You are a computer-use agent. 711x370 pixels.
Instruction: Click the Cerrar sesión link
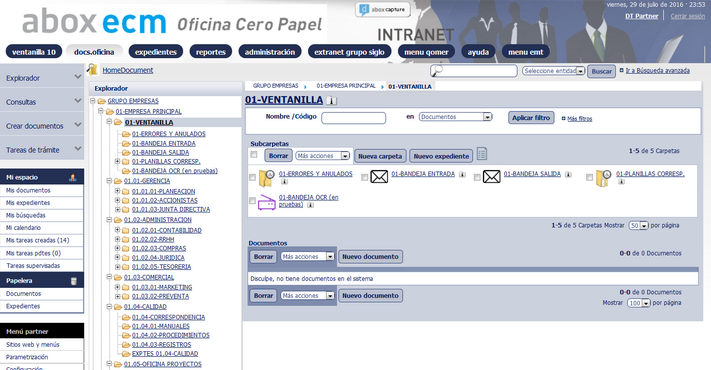pos(687,16)
